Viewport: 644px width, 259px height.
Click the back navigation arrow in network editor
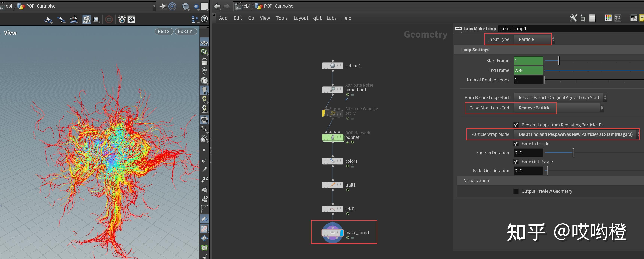tap(217, 6)
